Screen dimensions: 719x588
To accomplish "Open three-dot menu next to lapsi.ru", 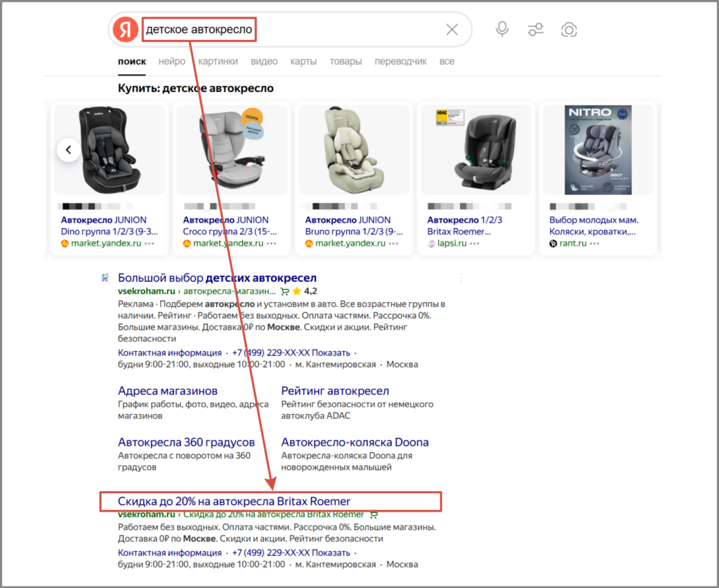I will tap(475, 243).
